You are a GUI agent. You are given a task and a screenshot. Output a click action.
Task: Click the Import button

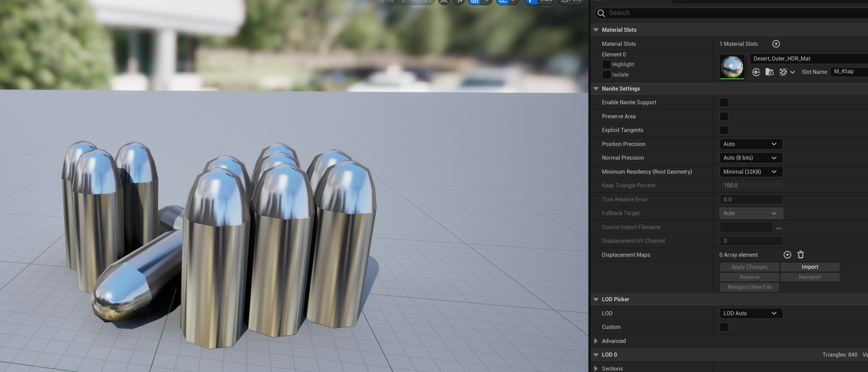tap(810, 267)
